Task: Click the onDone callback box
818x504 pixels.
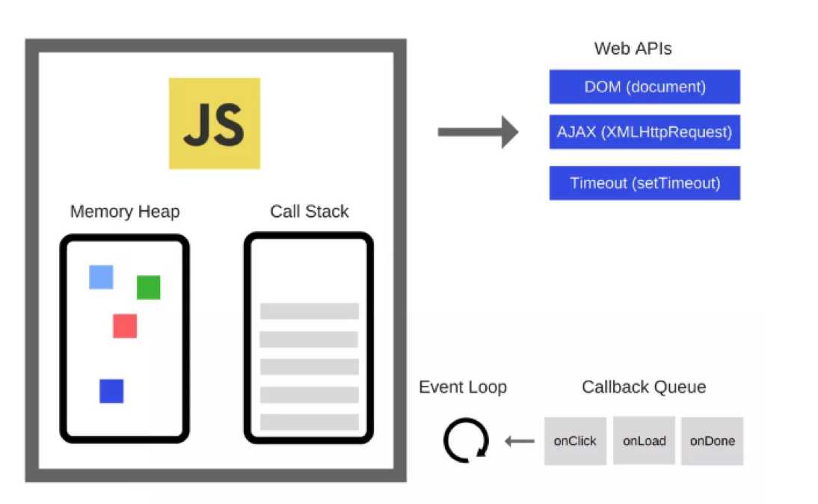Action: 712,441
